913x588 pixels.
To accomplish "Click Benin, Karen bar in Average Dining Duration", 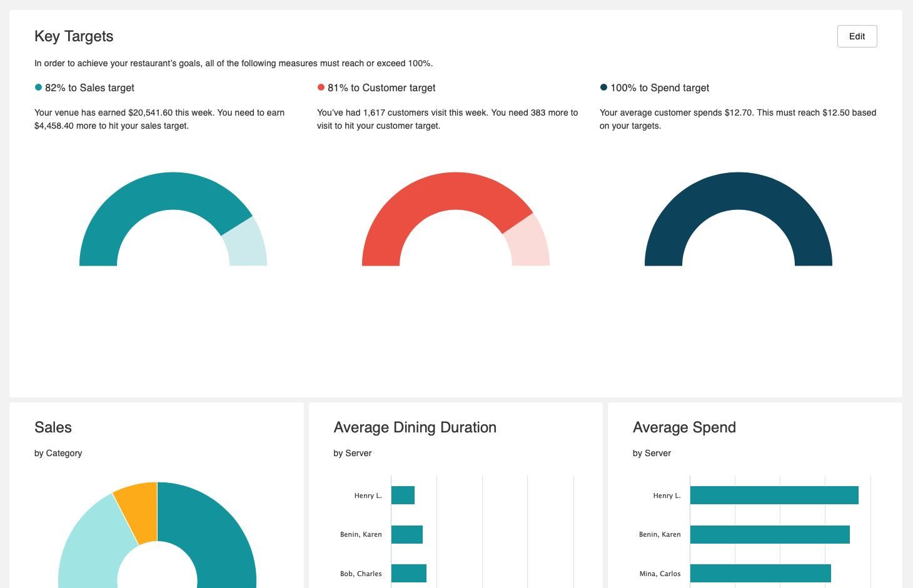I will [407, 534].
